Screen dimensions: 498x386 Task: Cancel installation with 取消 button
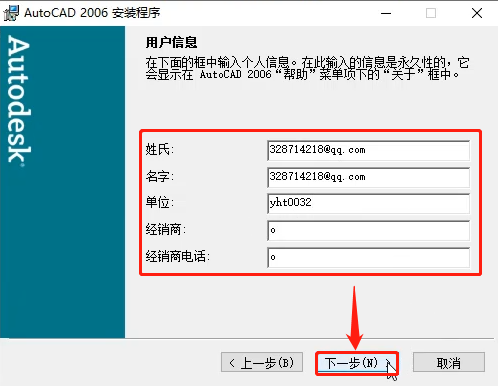pyautogui.click(x=449, y=362)
